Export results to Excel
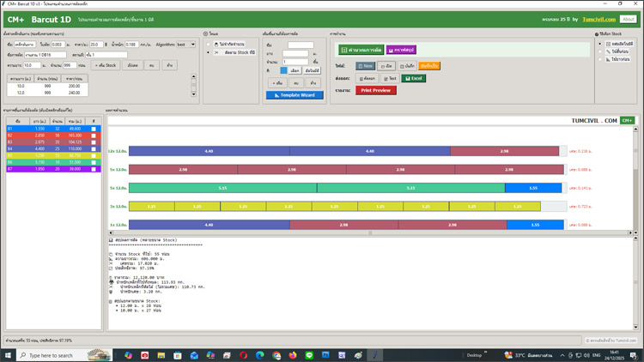The image size is (644, 362). tap(413, 78)
